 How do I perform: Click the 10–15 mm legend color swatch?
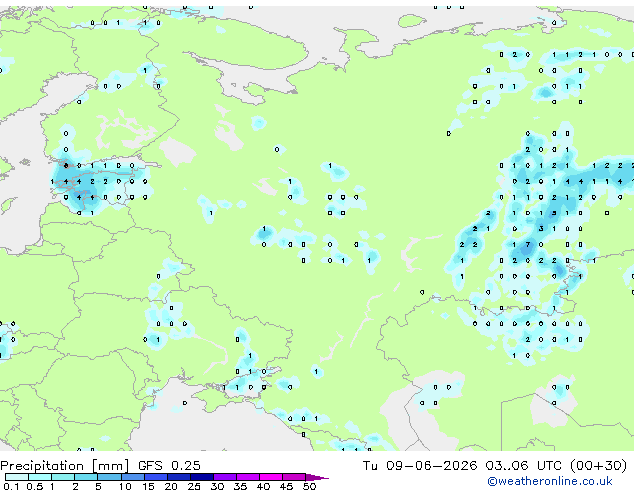(133, 477)
